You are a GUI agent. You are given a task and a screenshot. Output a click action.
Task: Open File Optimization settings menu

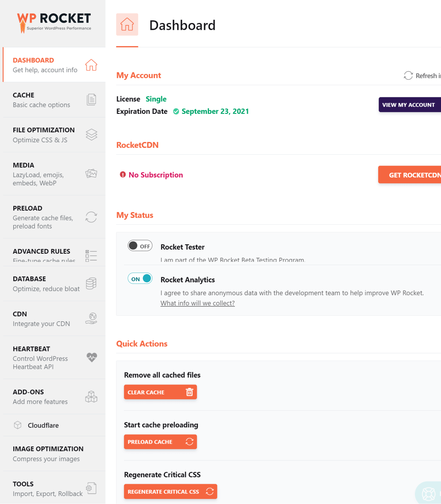[x=54, y=135]
